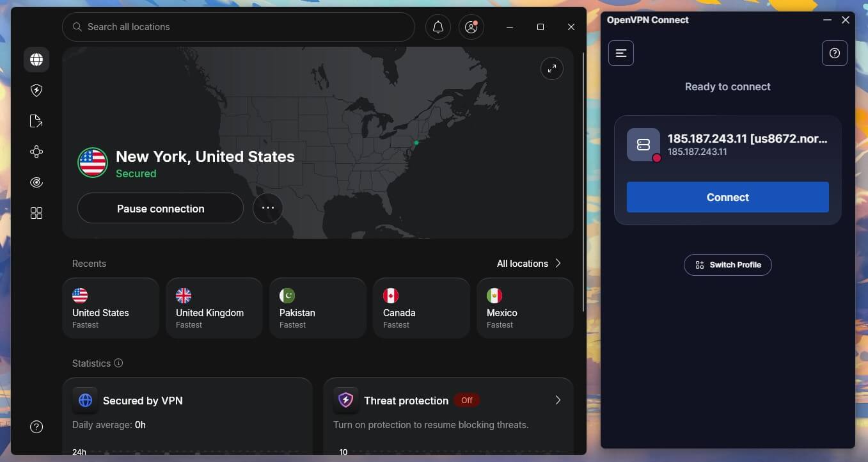Open the shield Threat Protection sidebar icon

(36, 90)
